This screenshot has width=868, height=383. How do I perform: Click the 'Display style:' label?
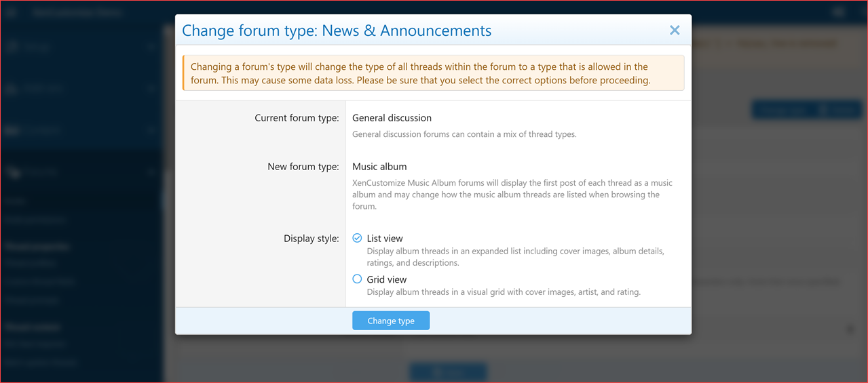[x=311, y=239]
